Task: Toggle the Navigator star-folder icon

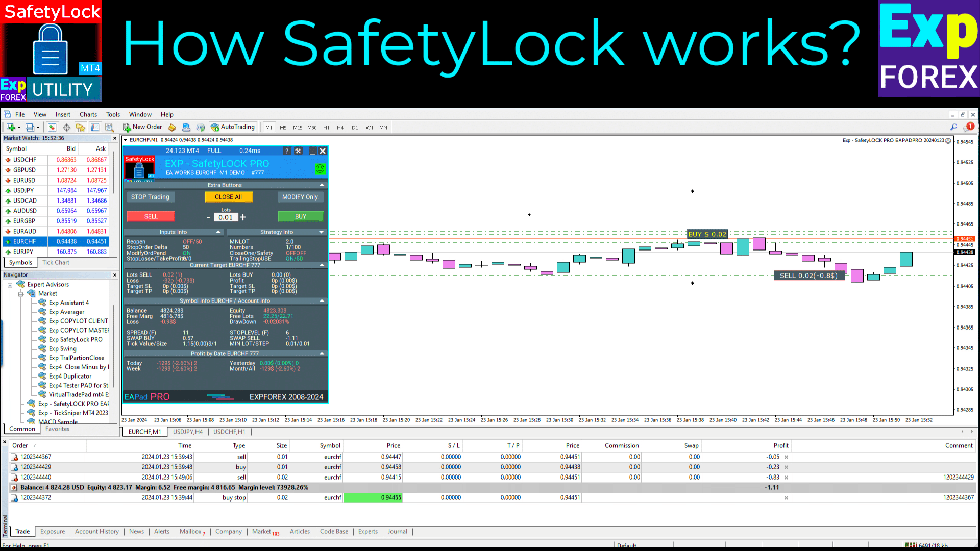Action: 81,127
